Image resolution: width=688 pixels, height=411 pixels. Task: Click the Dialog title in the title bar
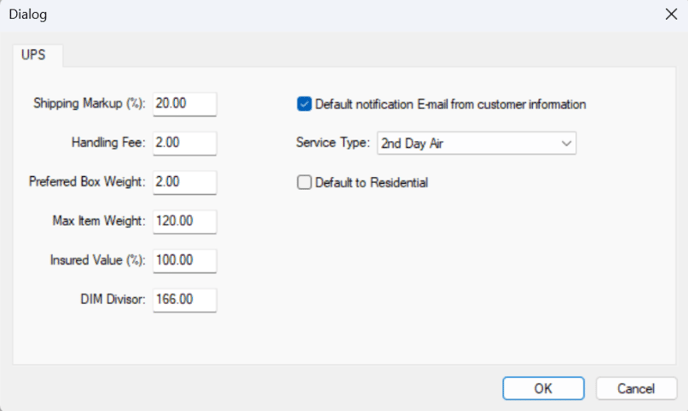pyautogui.click(x=28, y=14)
